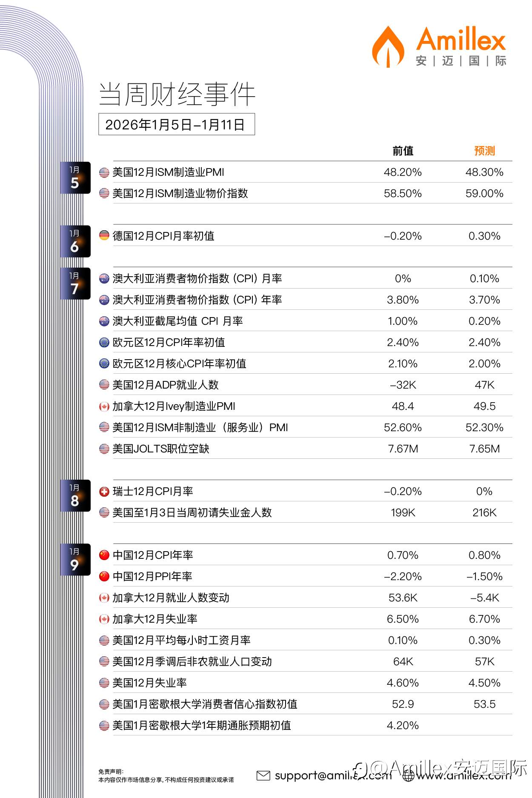Image resolution: width=532 pixels, height=798 pixels.
Task: Select the 1月9 date badge
Action: [x=75, y=559]
